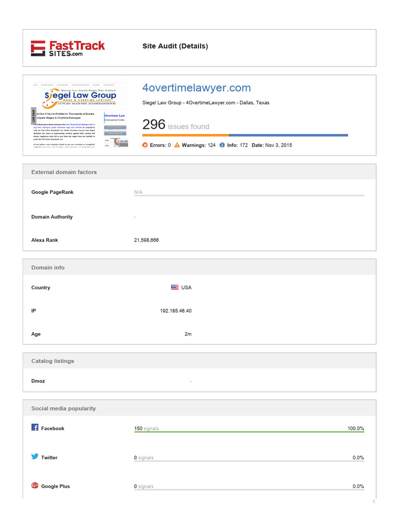Click the orange Warnings triangle icon
This screenshot has width=399, height=532.
pos(177,145)
